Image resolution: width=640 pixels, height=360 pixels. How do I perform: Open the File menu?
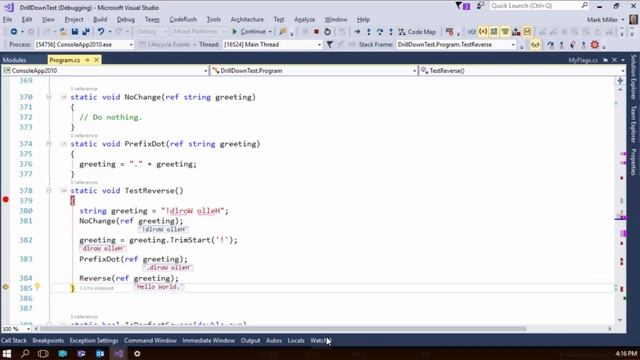[x=7, y=20]
